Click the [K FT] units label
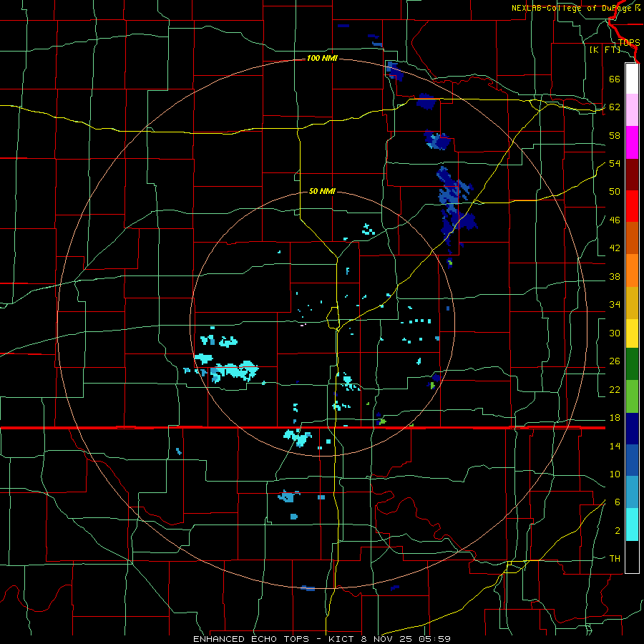Screen dimensions: 644x644 click(x=605, y=50)
